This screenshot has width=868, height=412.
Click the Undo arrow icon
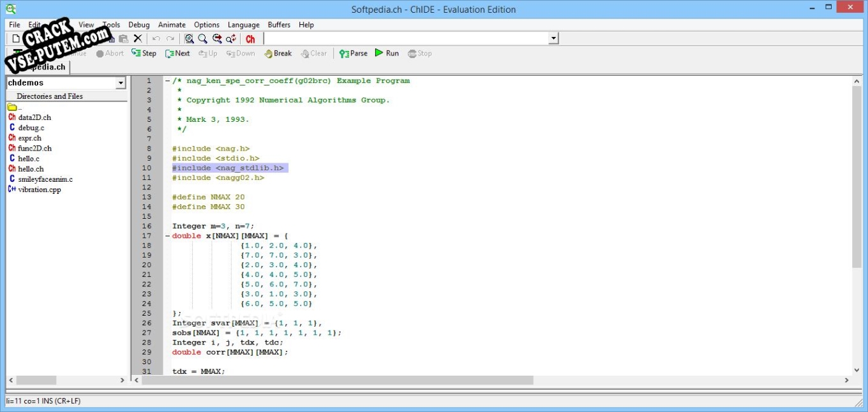[156, 39]
